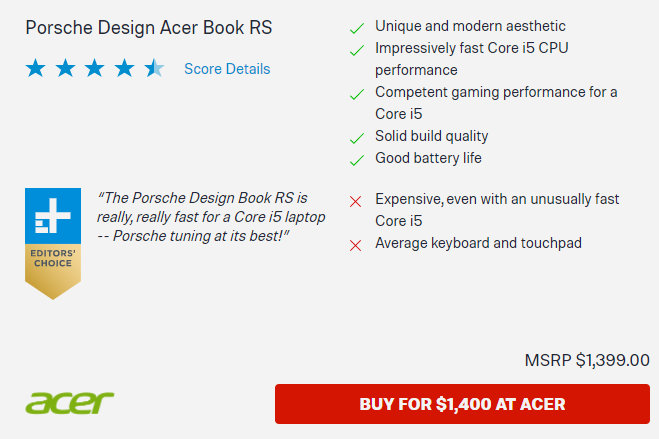Click the Editors' Choice badge
659x439 pixels.
click(x=53, y=243)
